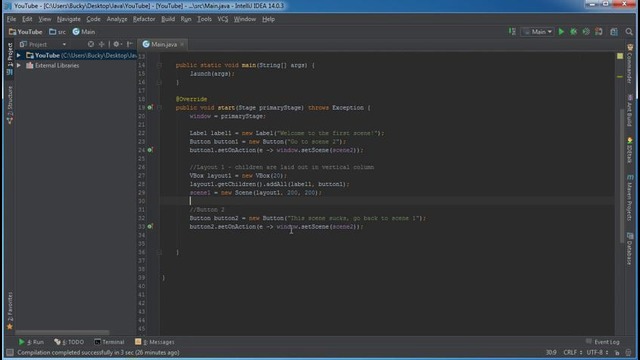The image size is (640, 360).
Task: Open Search Everywhere magnifier icon
Action: (x=629, y=32)
